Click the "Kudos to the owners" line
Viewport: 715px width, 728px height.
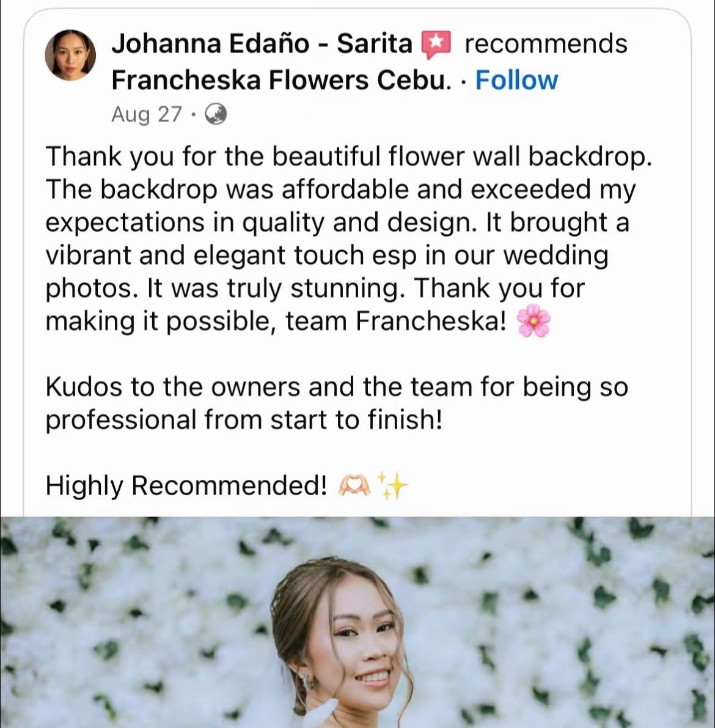[336, 387]
